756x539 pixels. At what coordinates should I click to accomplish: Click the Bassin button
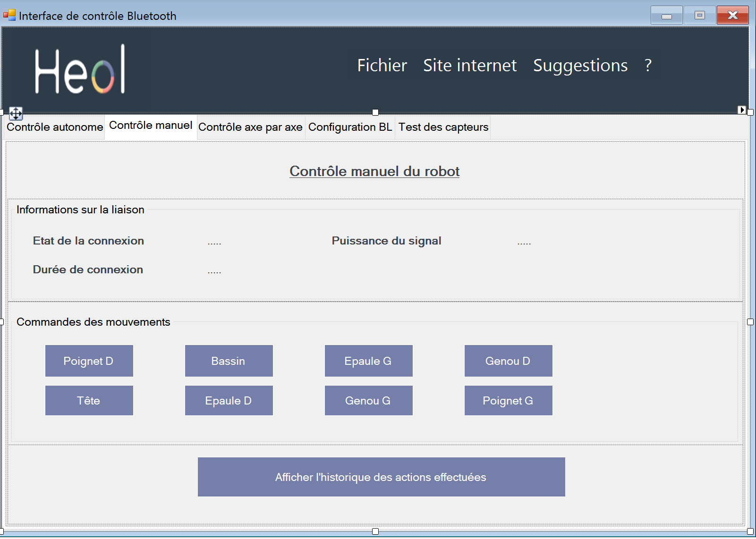click(x=229, y=361)
